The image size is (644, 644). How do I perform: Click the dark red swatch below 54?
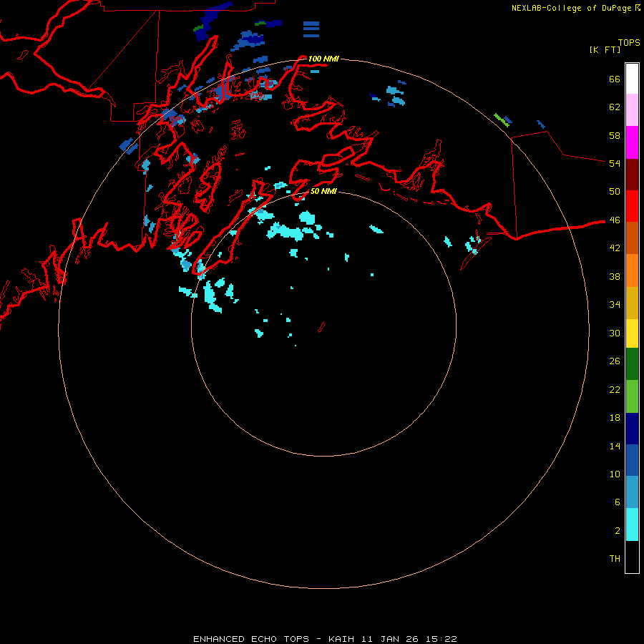(x=632, y=175)
